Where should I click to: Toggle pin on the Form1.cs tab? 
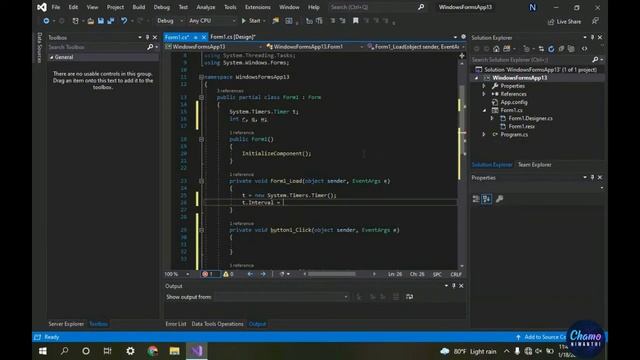point(196,37)
